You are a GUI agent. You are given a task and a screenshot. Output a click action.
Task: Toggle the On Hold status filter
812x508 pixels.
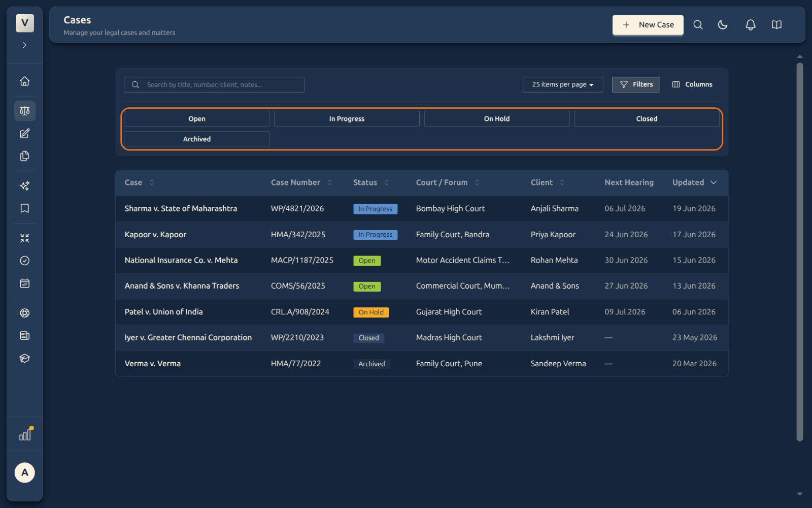[x=496, y=119]
